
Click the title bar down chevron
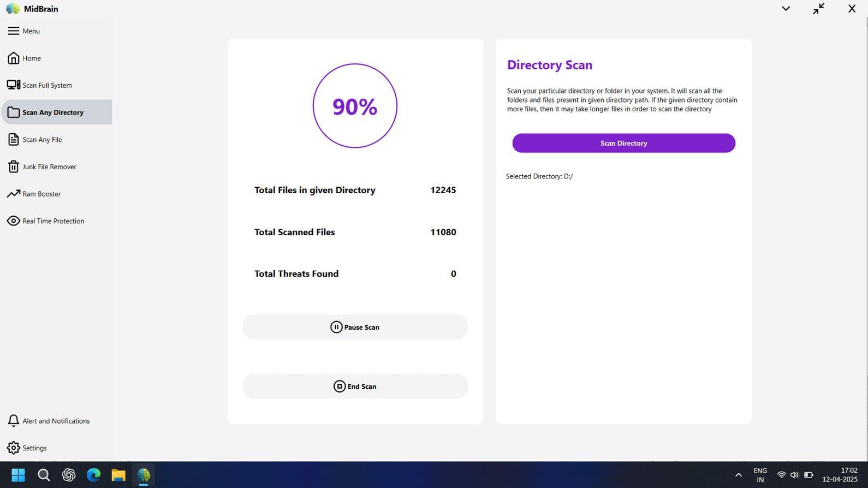pyautogui.click(x=786, y=9)
